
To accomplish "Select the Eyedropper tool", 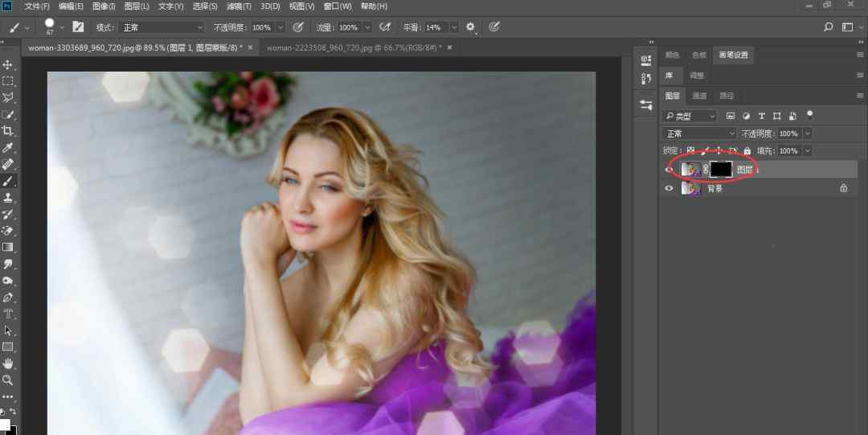I will tap(8, 148).
